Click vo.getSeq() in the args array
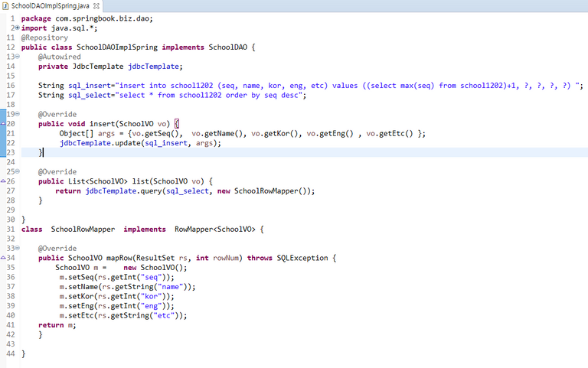 (156, 133)
